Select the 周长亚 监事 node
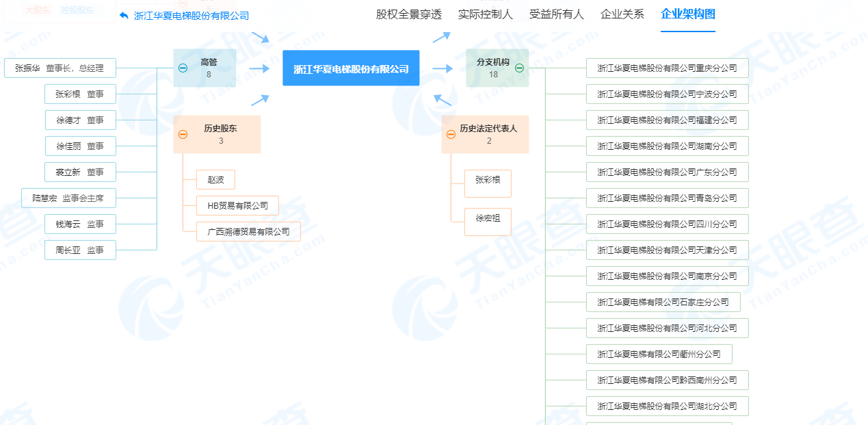This screenshot has height=425, width=868. (x=80, y=250)
